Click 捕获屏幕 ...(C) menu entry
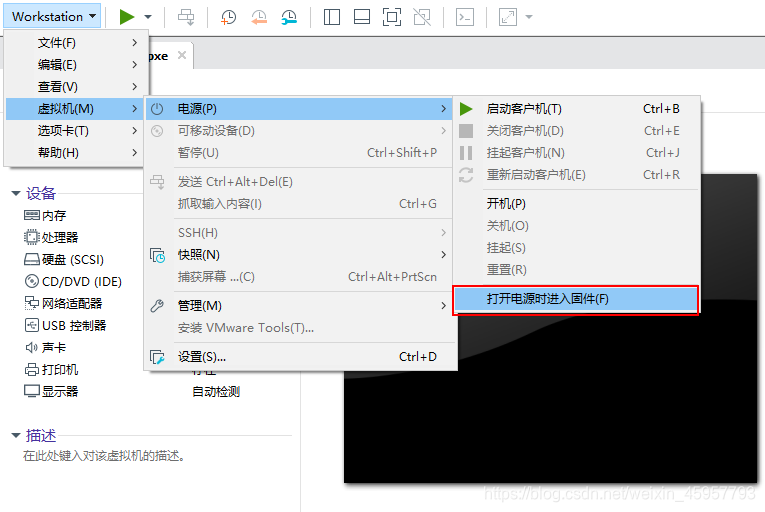The height and width of the screenshot is (512, 765). pos(299,277)
